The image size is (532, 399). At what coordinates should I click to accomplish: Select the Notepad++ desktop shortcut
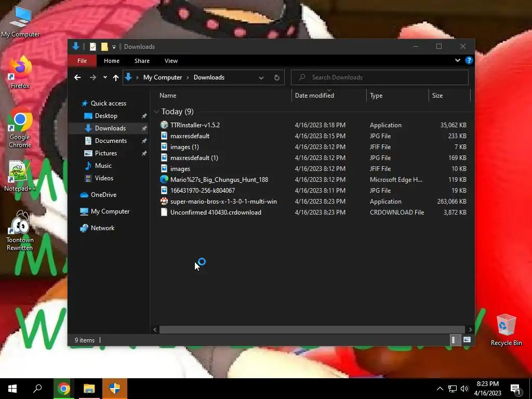(x=20, y=176)
